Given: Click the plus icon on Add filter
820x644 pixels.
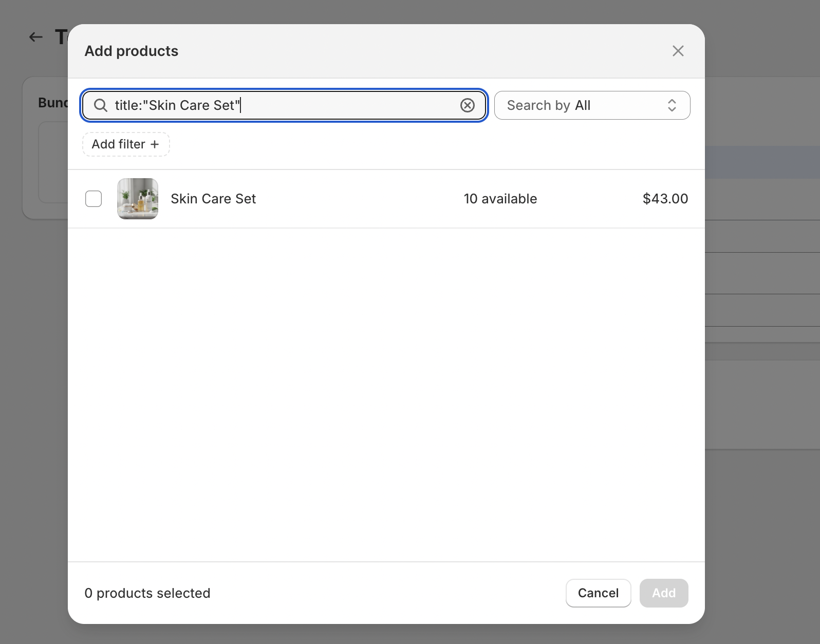Looking at the screenshot, I should coord(155,144).
